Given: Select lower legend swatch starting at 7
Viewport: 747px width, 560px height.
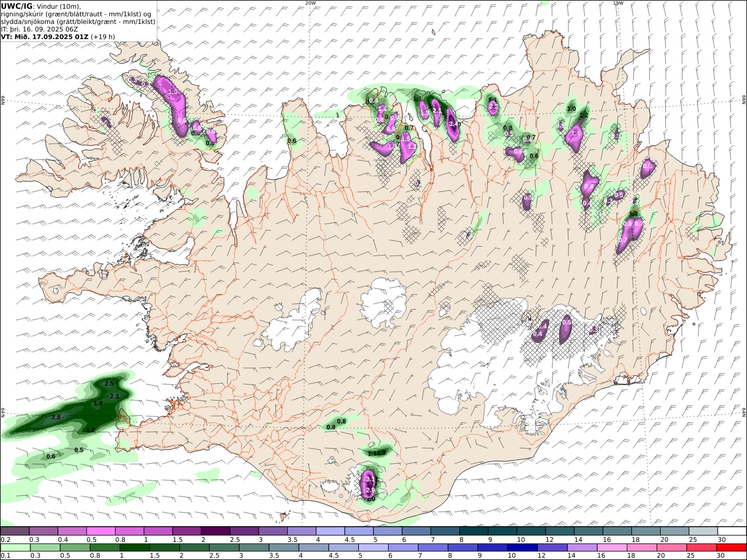Looking at the screenshot, I should click(433, 548).
